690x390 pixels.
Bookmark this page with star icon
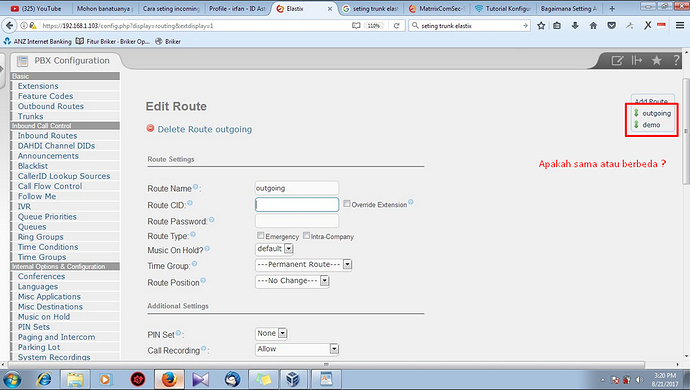click(541, 26)
